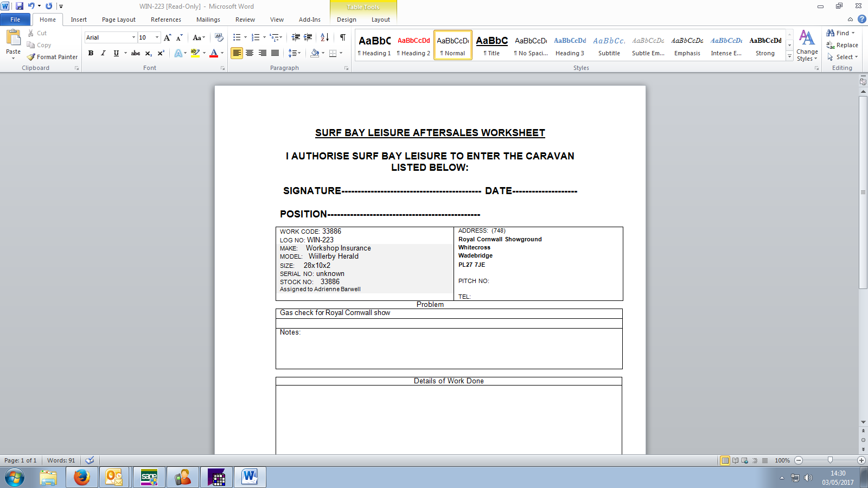Click Replace button
The width and height of the screenshot is (868, 488).
(842, 45)
